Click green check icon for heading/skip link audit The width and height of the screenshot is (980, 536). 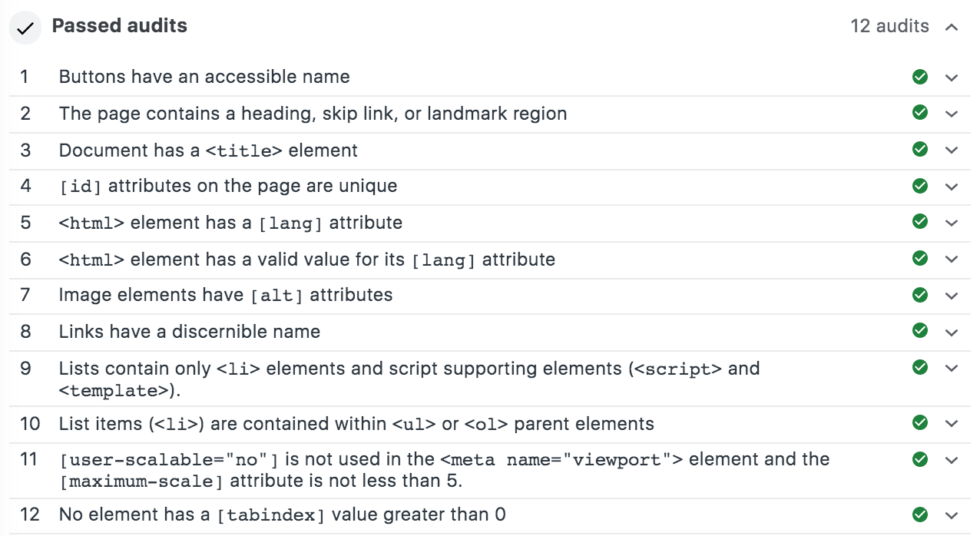(919, 113)
